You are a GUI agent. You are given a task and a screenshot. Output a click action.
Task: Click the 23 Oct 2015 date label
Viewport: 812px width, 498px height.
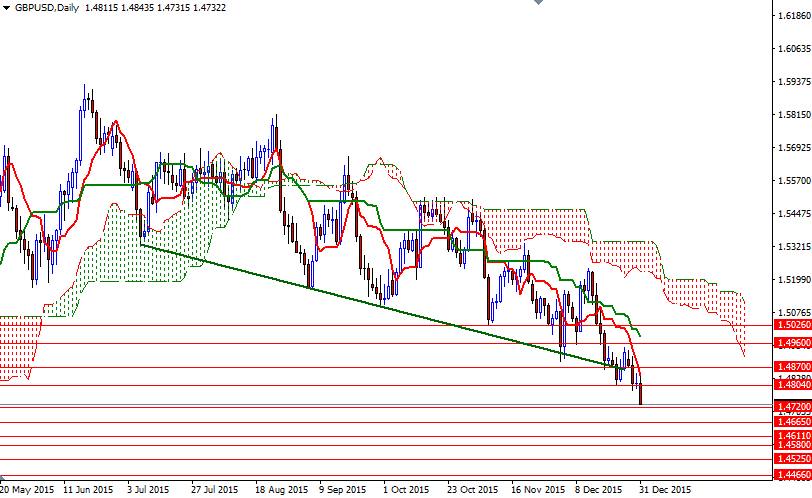[x=472, y=490]
